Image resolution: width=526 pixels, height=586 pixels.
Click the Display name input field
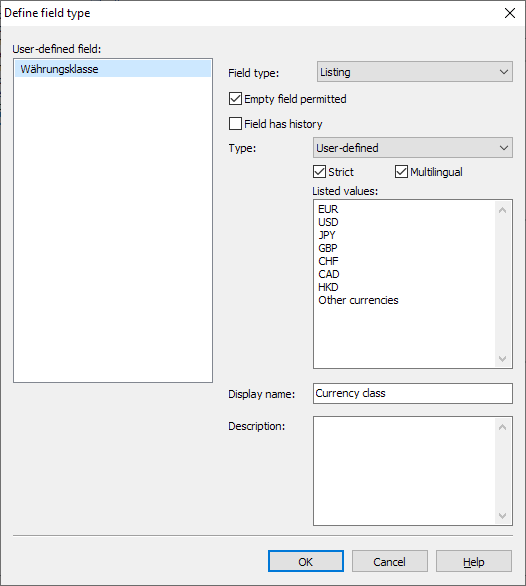(x=413, y=394)
